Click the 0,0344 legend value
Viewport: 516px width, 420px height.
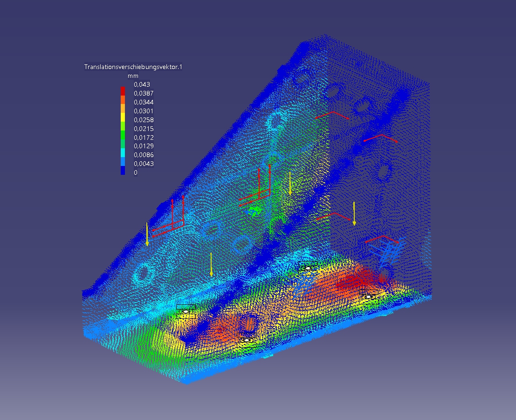coord(144,102)
